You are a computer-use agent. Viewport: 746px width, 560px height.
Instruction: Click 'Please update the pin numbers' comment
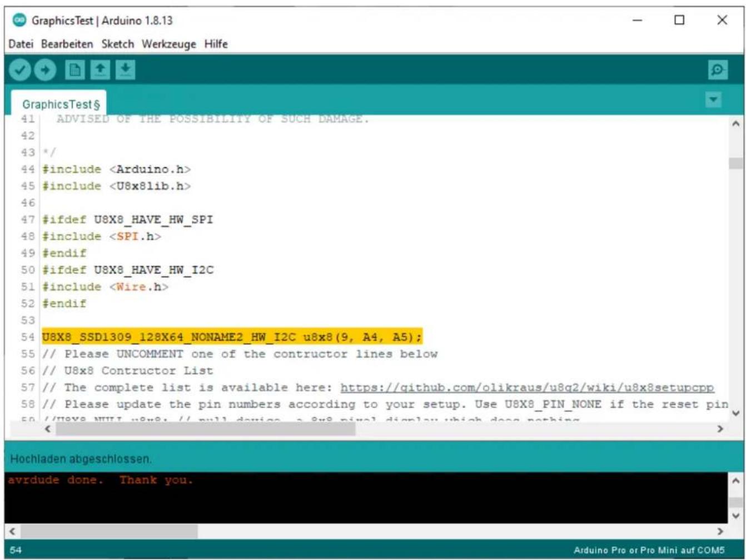click(x=385, y=404)
